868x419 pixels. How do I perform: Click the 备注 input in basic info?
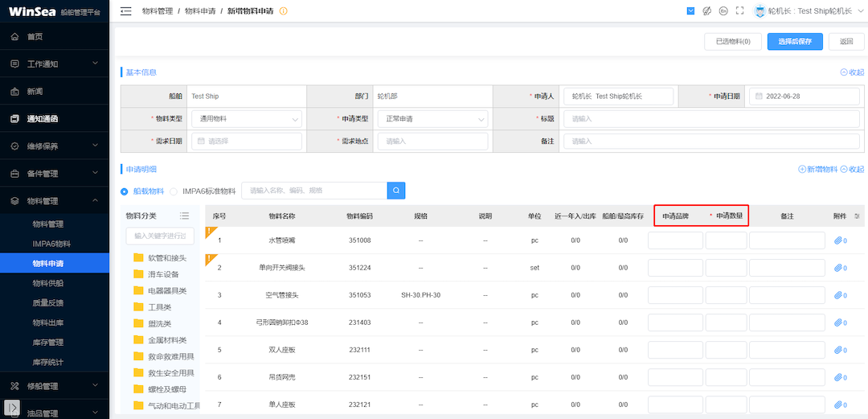712,142
